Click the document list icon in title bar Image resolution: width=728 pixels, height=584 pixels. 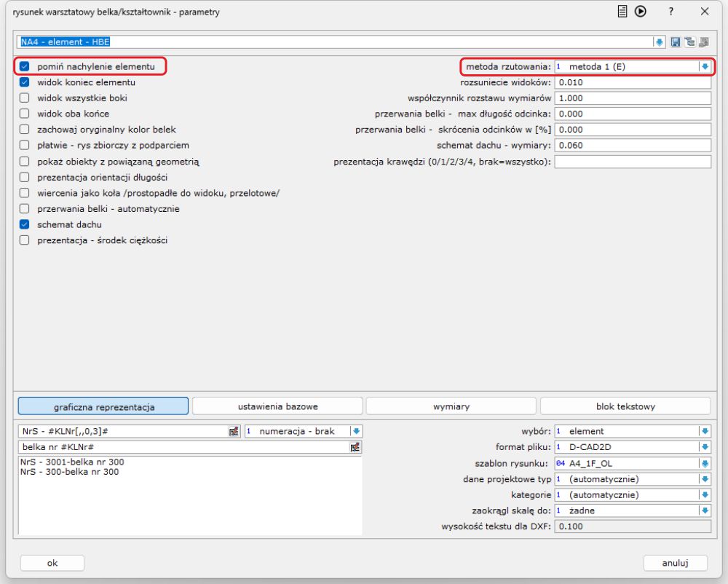pyautogui.click(x=623, y=12)
